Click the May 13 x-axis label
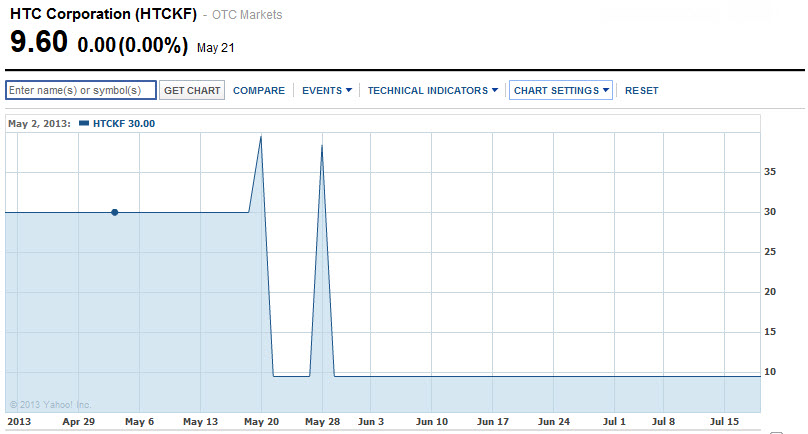 point(200,422)
